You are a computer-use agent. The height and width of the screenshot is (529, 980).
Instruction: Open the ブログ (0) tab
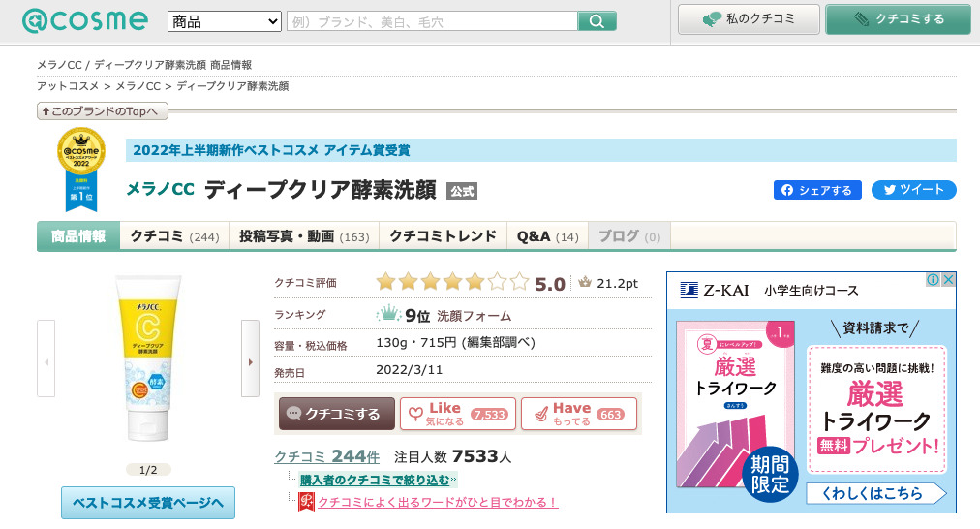(629, 236)
